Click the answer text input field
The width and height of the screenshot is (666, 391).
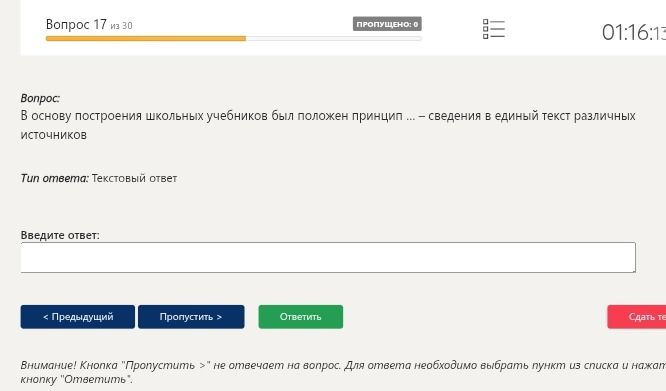click(328, 257)
